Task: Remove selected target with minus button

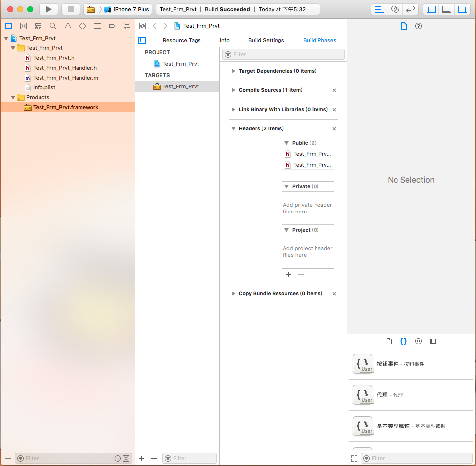Action: point(154,458)
